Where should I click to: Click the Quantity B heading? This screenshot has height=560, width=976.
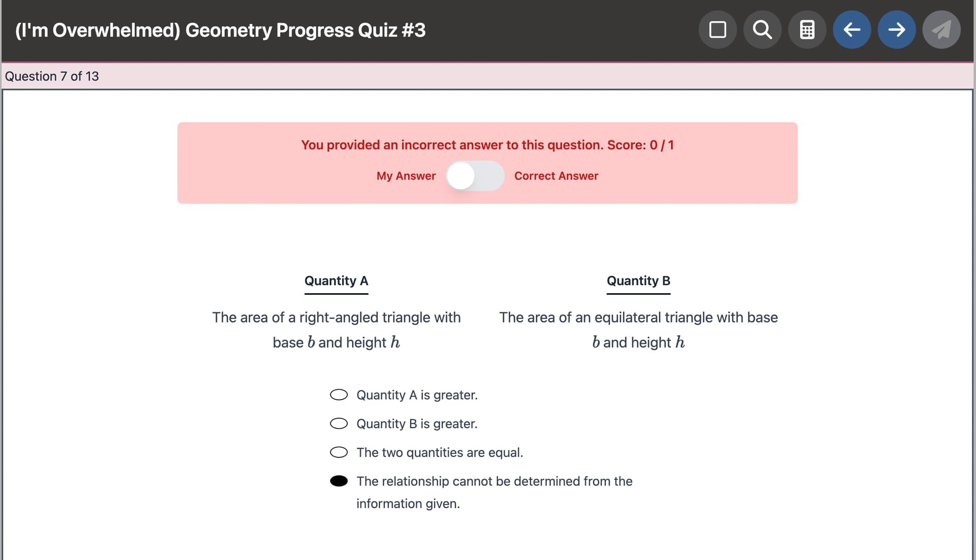638,281
